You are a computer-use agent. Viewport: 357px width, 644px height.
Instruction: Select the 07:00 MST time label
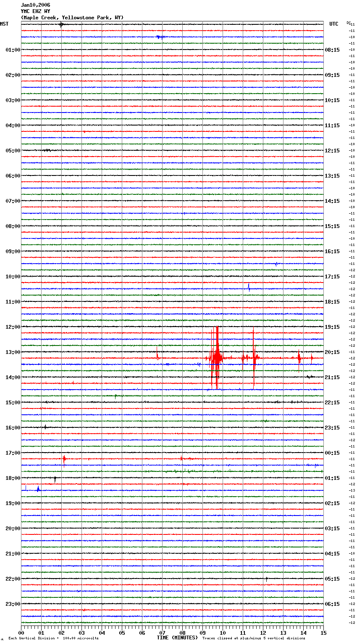13,201
